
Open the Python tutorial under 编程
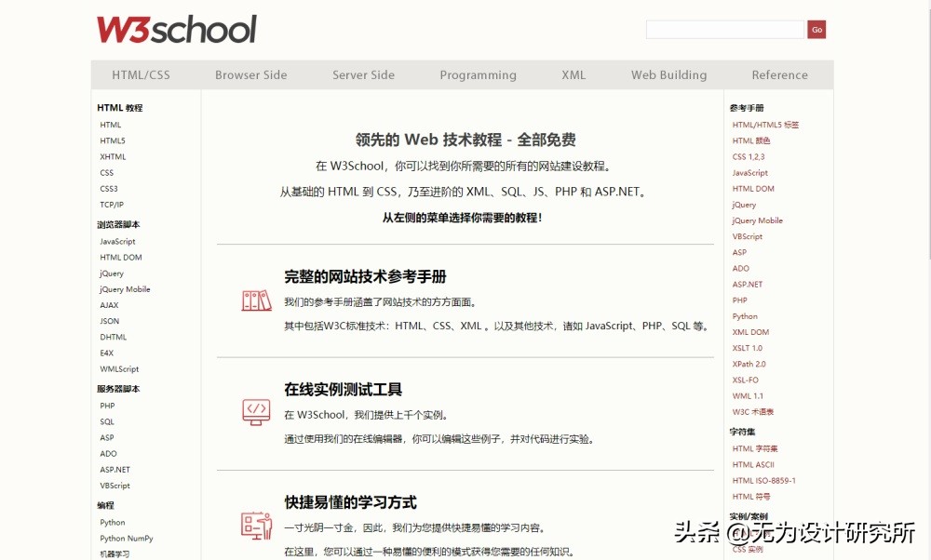(112, 522)
